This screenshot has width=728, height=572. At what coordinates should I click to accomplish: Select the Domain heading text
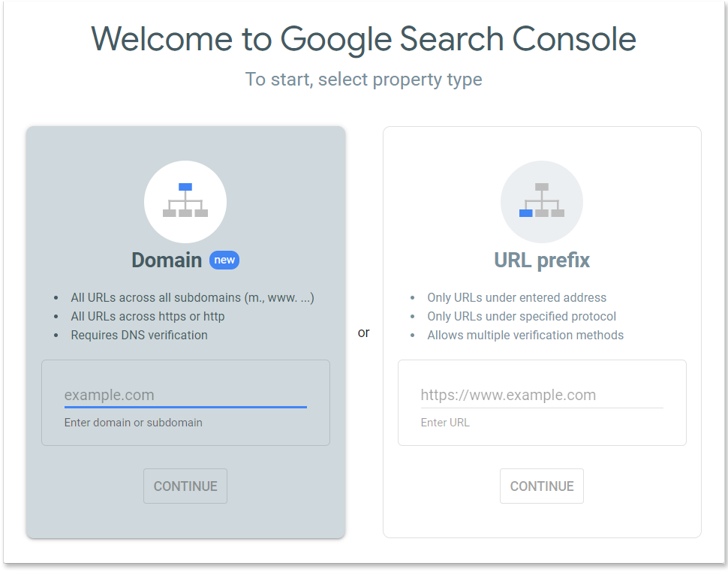[167, 260]
